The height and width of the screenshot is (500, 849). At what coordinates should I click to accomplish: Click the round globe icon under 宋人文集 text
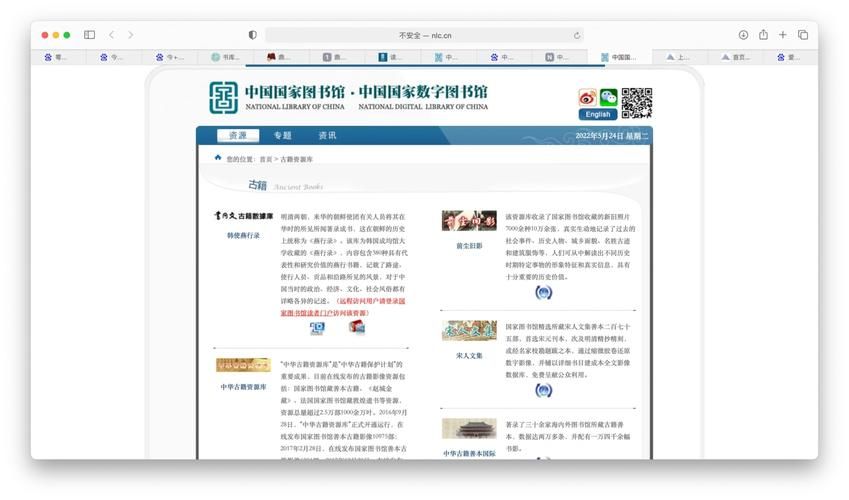(x=543, y=391)
